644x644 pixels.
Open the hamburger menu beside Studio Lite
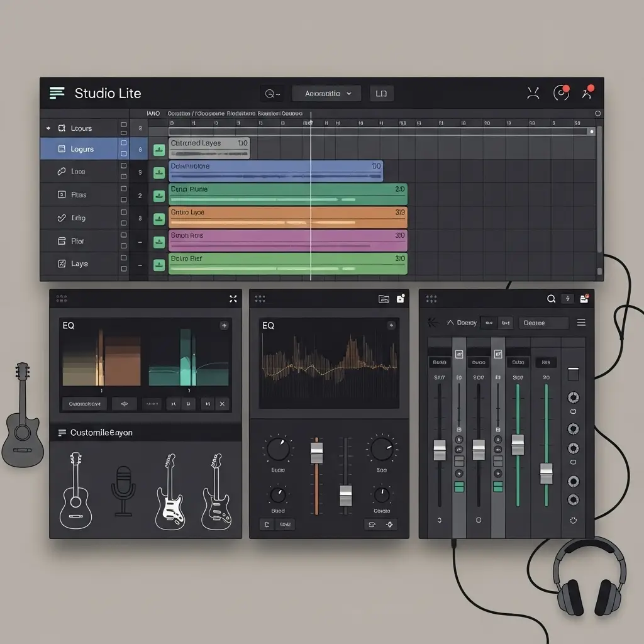57,93
